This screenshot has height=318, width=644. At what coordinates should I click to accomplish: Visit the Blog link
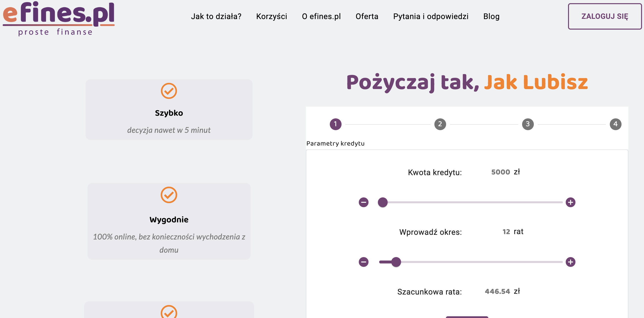[491, 17]
